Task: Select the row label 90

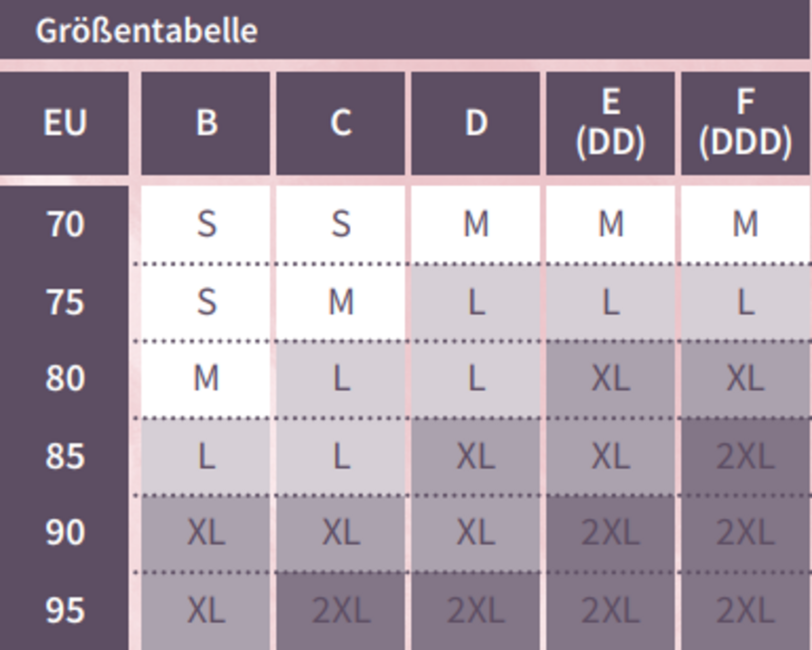Action: pos(65,533)
